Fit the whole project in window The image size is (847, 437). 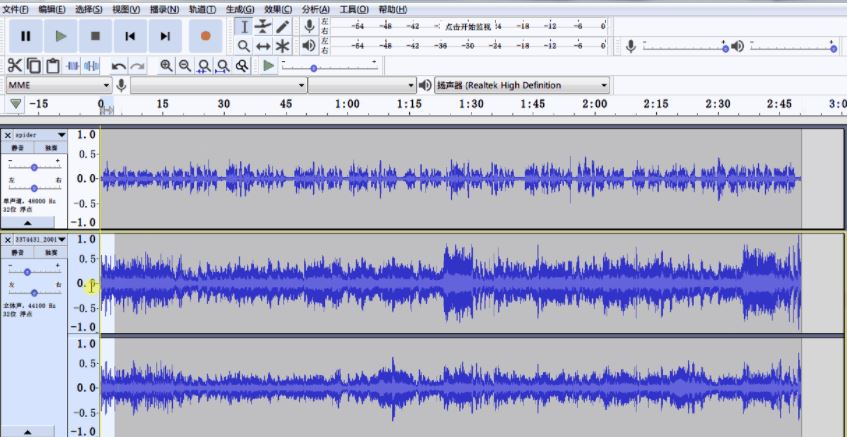tap(223, 66)
